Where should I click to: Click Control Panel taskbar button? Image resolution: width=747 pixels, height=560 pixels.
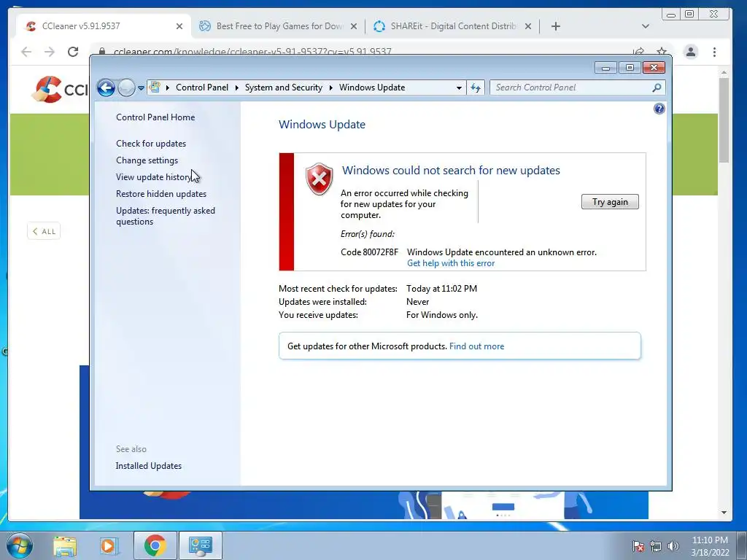point(201,545)
